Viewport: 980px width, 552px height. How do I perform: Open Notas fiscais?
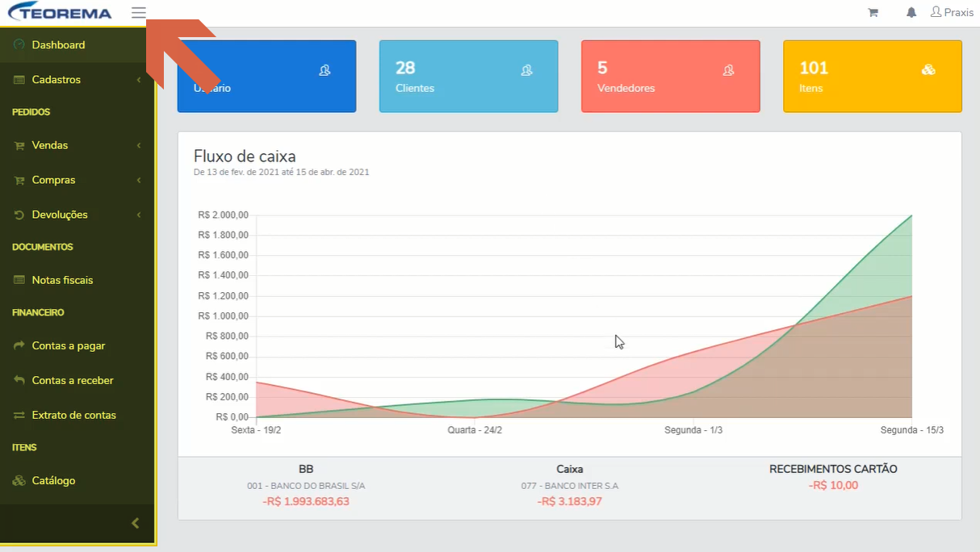tap(77, 280)
